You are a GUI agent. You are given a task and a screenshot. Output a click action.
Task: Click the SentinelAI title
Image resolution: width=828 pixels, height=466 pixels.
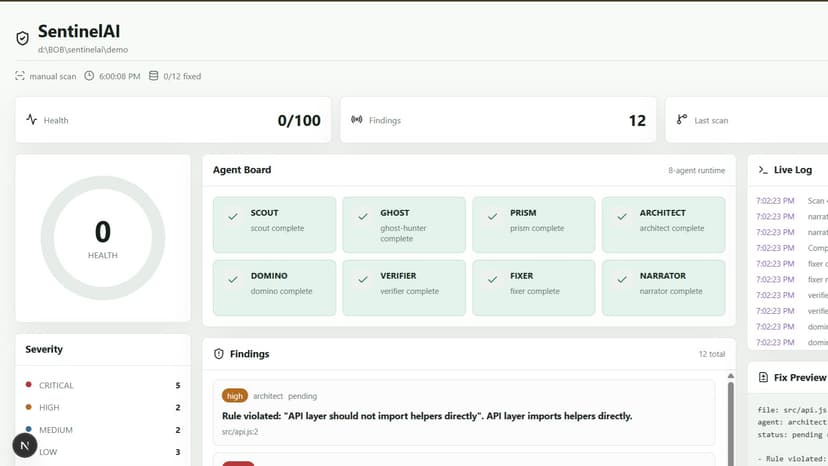click(x=79, y=31)
